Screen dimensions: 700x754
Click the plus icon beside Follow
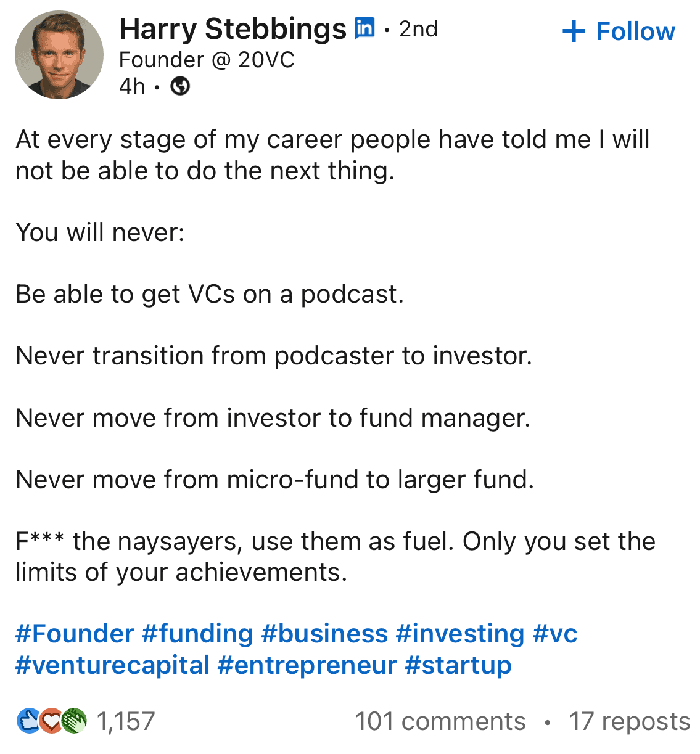(574, 31)
